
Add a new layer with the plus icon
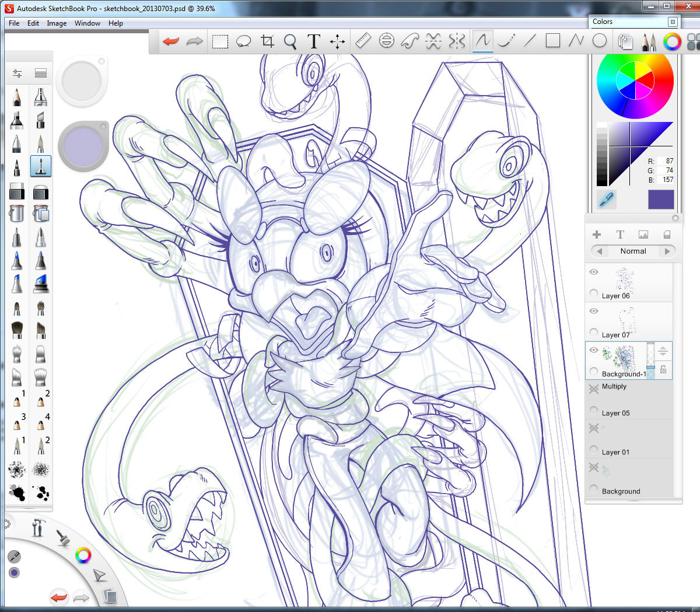tap(597, 235)
